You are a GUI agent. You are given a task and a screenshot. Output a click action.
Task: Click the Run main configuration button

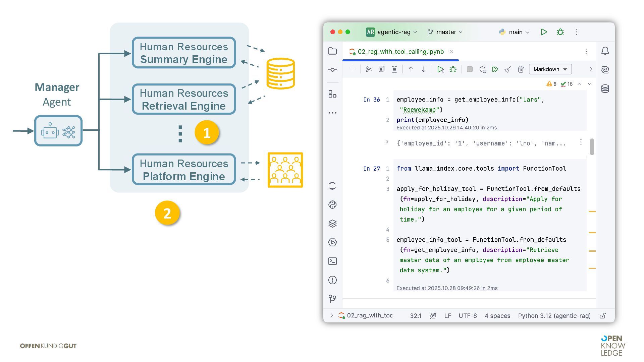click(544, 32)
